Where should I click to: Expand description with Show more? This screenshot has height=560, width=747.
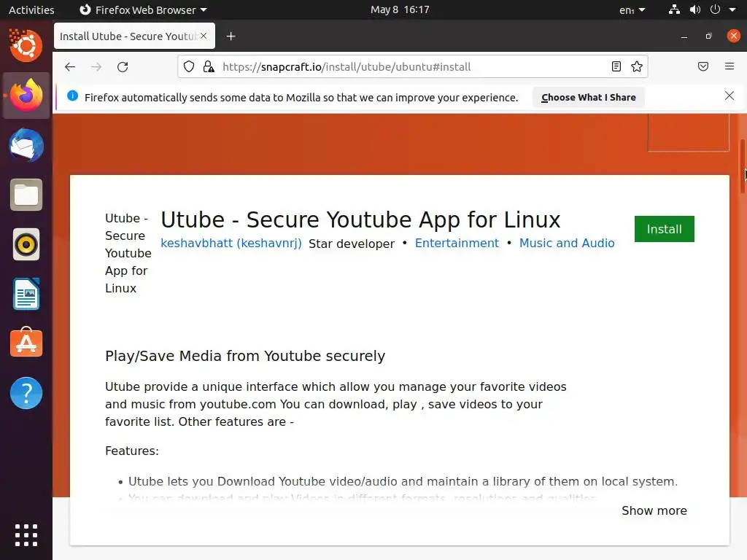click(x=654, y=510)
